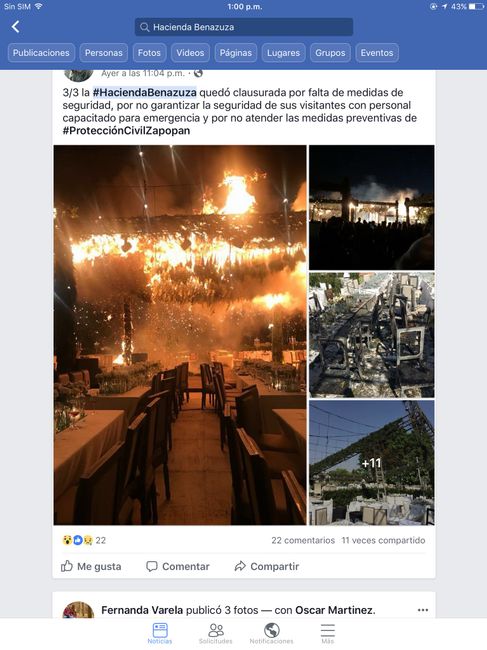The width and height of the screenshot is (487, 650).
Task: Open the Más hamburger menu
Action: tap(327, 633)
